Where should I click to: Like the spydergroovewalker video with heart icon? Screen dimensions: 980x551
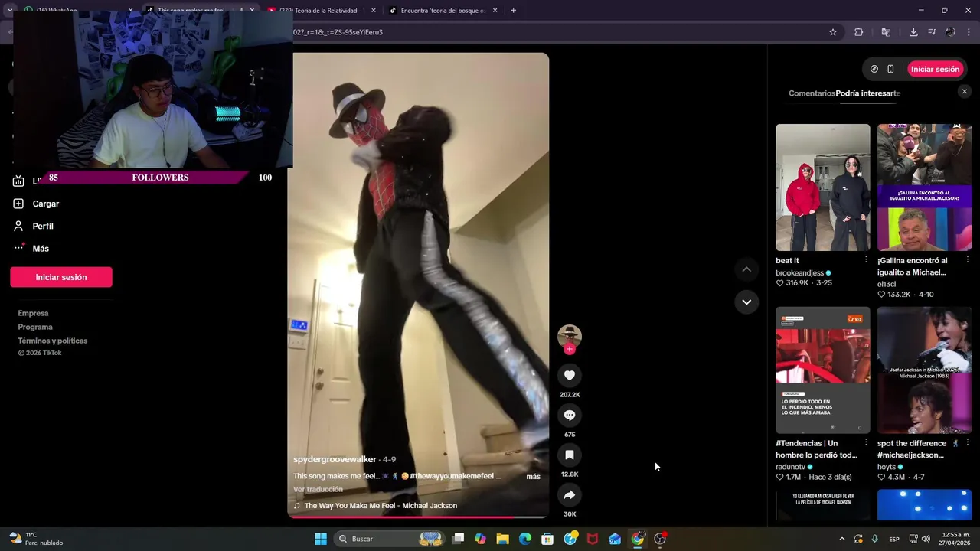tap(570, 375)
